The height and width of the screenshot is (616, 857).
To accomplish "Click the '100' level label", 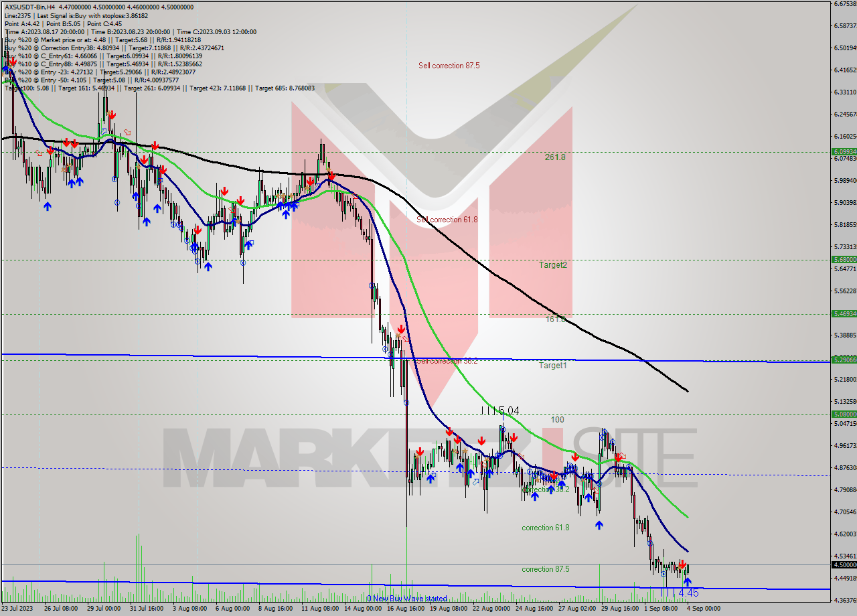I will click(x=557, y=420).
